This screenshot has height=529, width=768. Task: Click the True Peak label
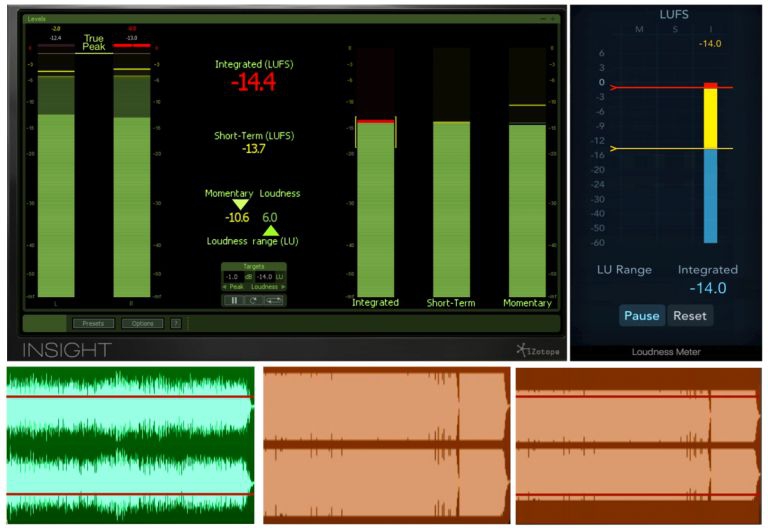(94, 42)
